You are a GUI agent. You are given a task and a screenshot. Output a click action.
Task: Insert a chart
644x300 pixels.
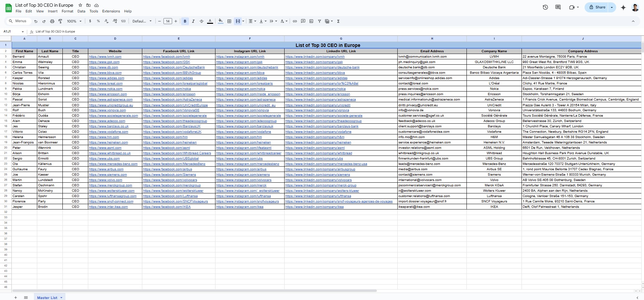(311, 21)
